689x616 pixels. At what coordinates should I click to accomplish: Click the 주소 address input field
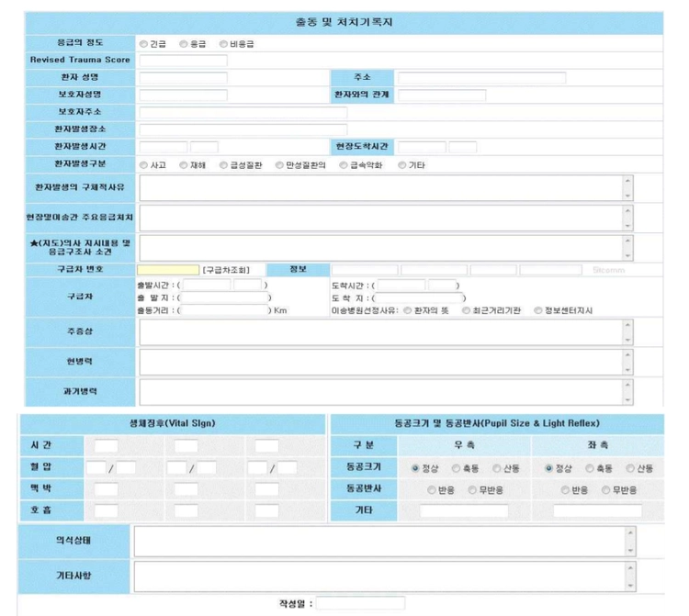point(482,78)
